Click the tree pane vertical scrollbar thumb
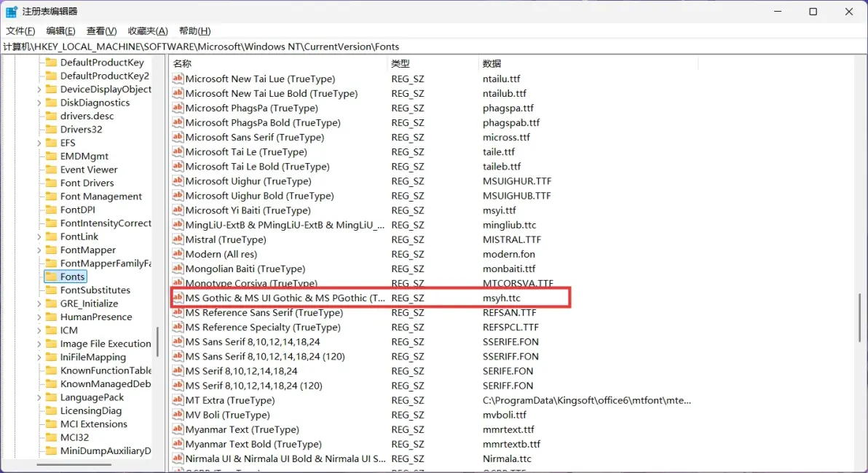Screen dimensions: 868x473 (158, 341)
